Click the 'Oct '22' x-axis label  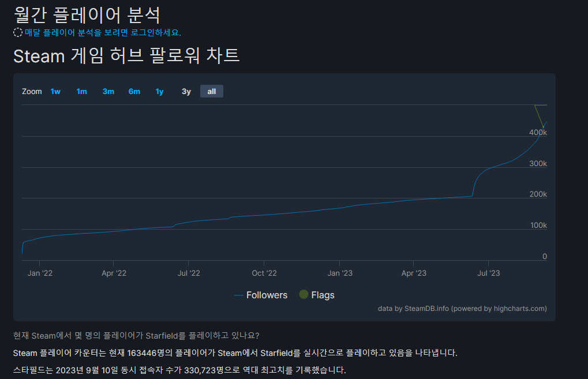click(x=264, y=273)
